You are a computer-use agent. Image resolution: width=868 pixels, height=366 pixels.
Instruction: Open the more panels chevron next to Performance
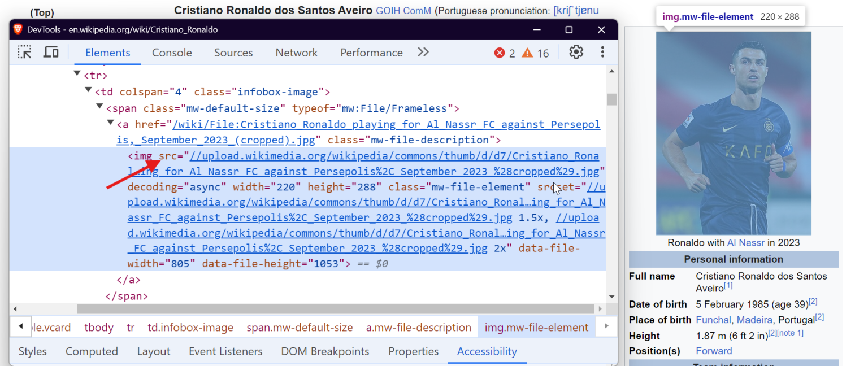pyautogui.click(x=423, y=52)
